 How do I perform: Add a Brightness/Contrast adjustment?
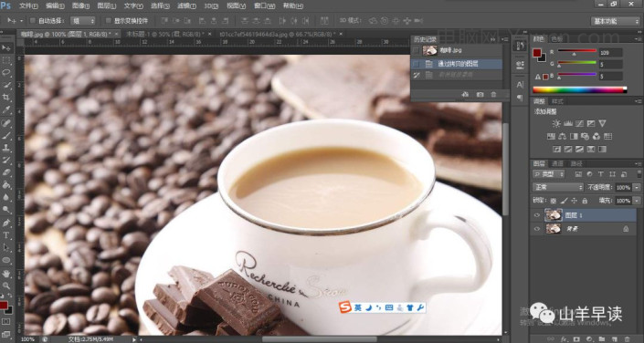coord(556,123)
